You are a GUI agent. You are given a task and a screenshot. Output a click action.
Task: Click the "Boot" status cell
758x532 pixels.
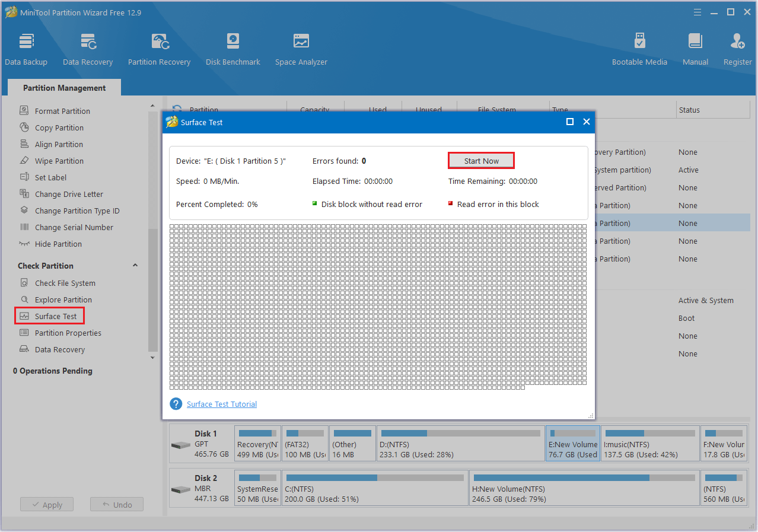pos(686,318)
